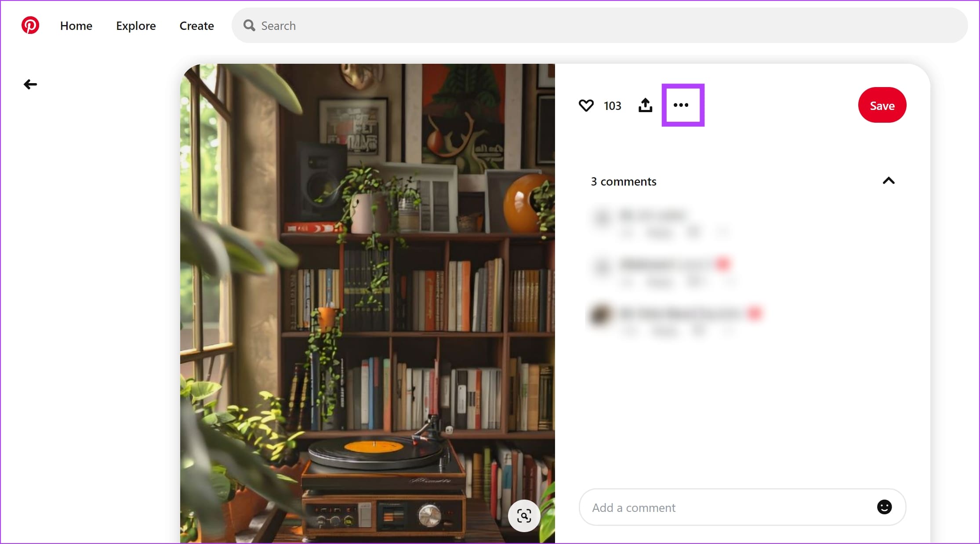Switch to the Explore page
The height and width of the screenshot is (544, 980).
(136, 26)
